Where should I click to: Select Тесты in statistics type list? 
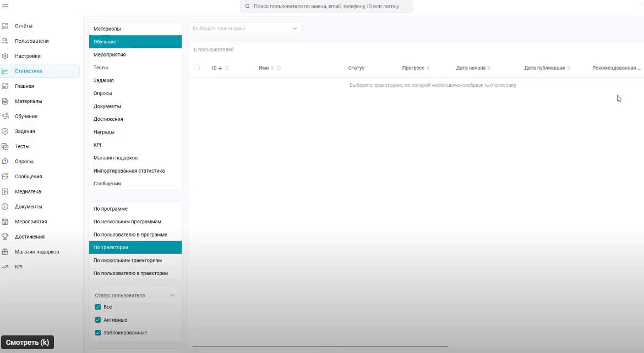pos(135,67)
